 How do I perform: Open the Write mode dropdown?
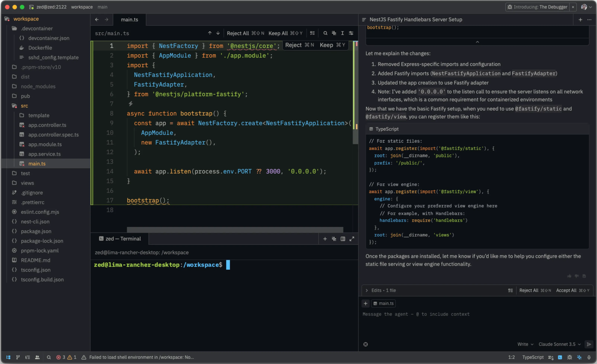525,344
